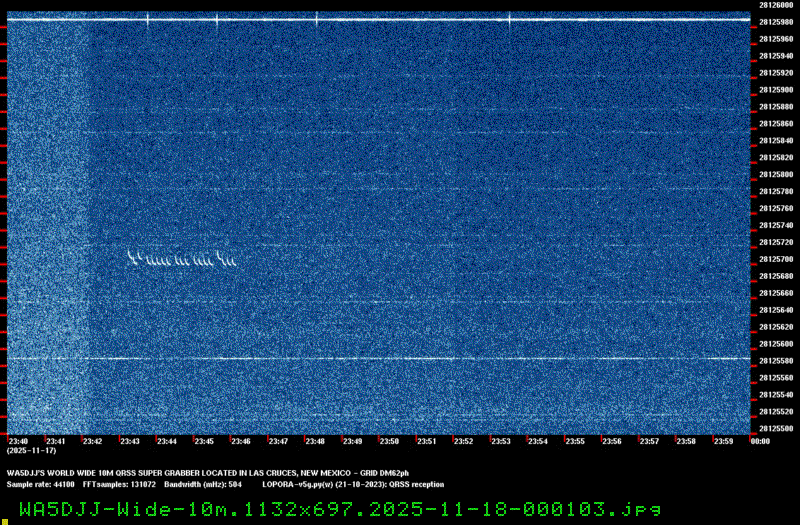Click the 28126000 frequency label
Image resolution: width=800 pixels, height=525 pixels.
coord(776,5)
